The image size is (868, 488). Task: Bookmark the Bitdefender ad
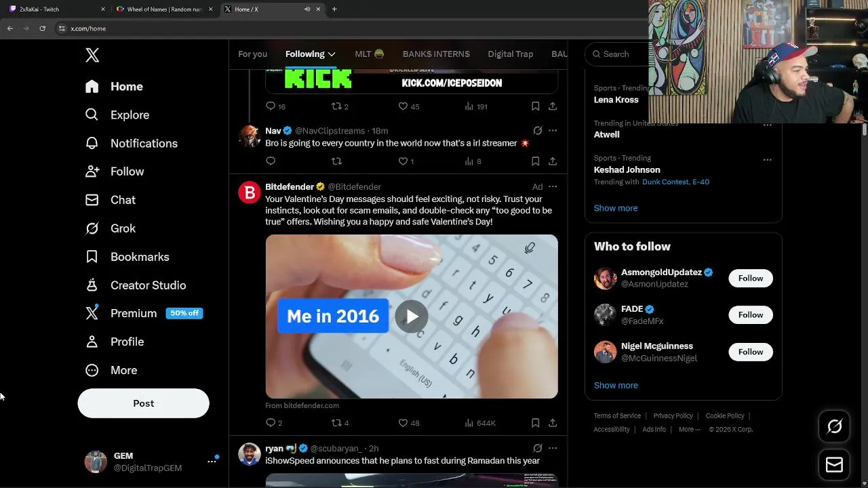point(535,423)
